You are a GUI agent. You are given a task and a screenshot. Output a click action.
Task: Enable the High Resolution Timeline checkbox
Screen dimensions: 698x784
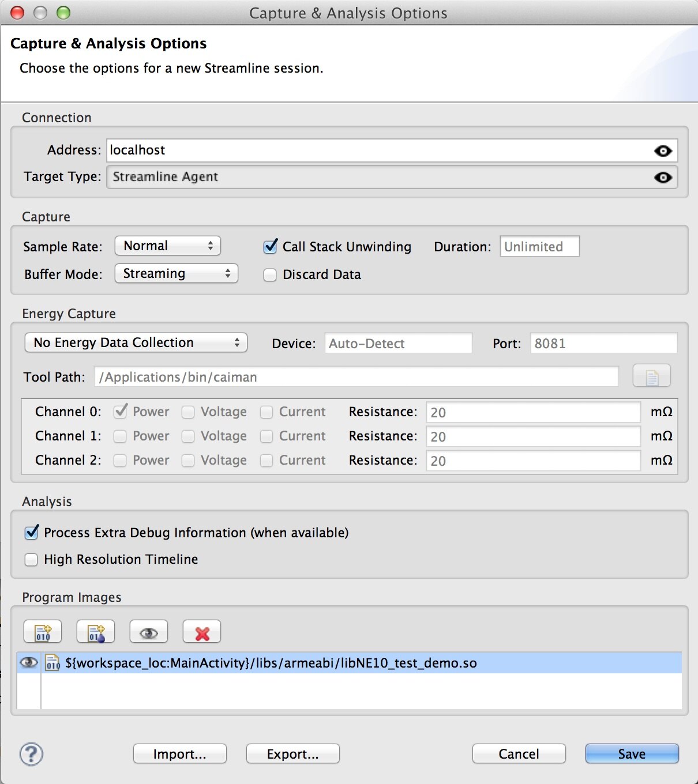tap(31, 560)
